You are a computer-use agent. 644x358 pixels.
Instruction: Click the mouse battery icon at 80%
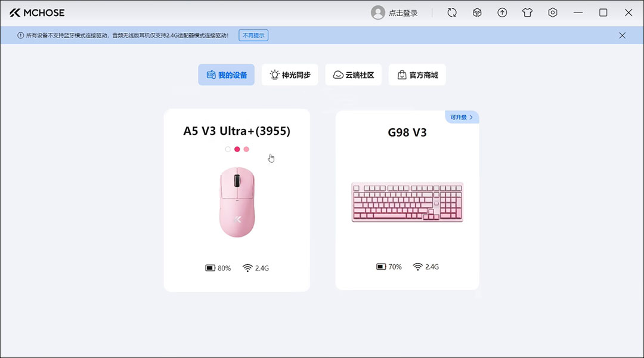tap(210, 268)
